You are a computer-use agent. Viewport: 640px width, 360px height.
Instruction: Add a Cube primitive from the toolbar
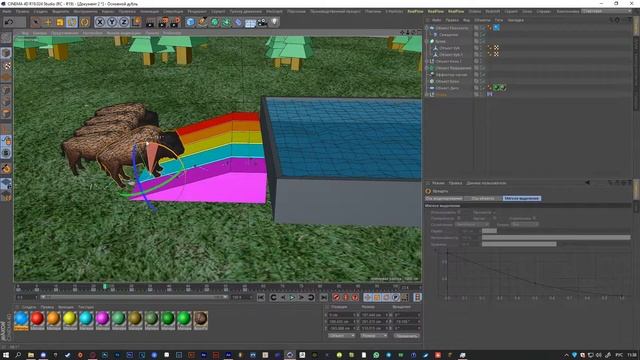pos(190,22)
